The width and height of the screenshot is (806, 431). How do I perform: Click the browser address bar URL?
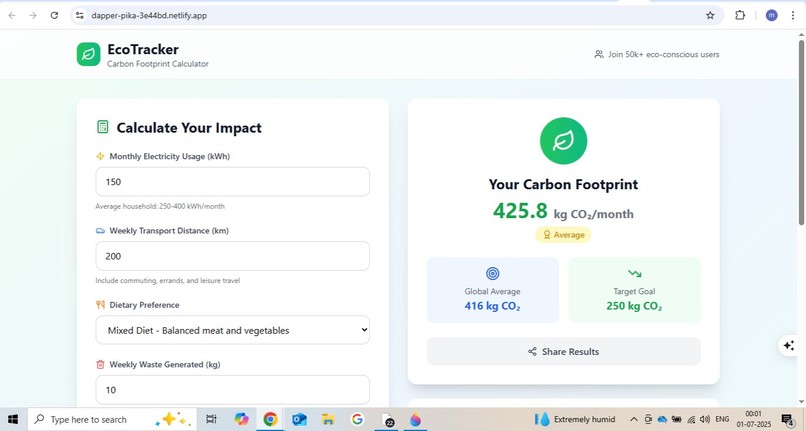(149, 15)
